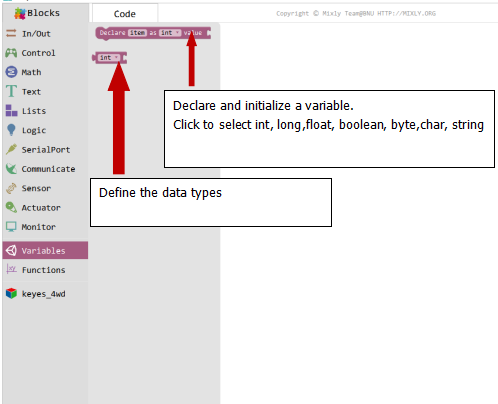Expand the standalone int type block dropdown
Image resolution: width=498 pixels, height=404 pixels.
coord(109,58)
